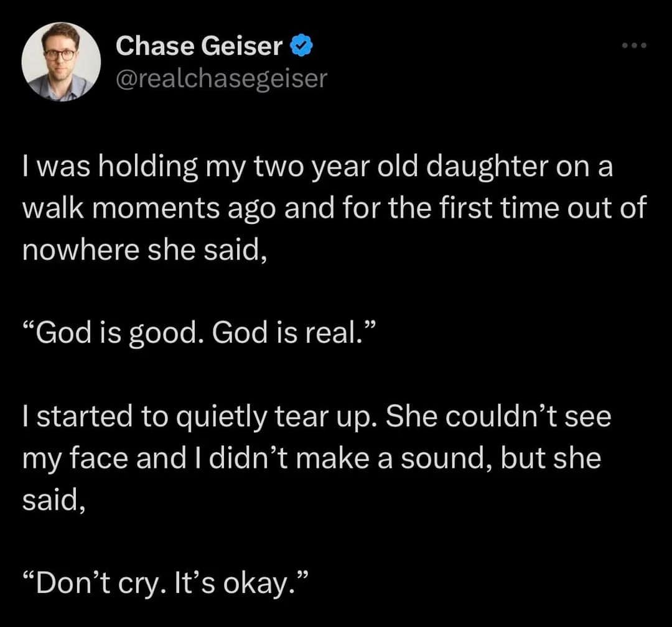The image size is (672, 627).
Task: Open the @realchasegeiser handle link
Action: coord(221,78)
